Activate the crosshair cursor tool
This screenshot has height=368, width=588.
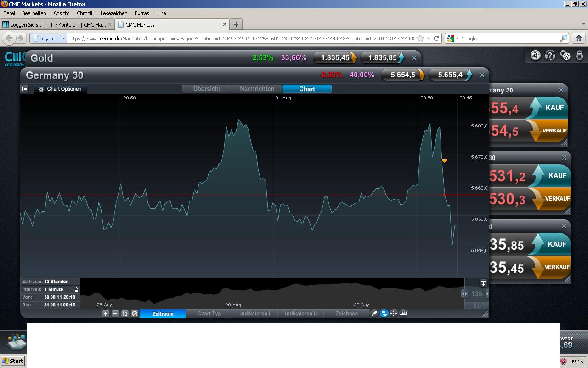coord(394,313)
